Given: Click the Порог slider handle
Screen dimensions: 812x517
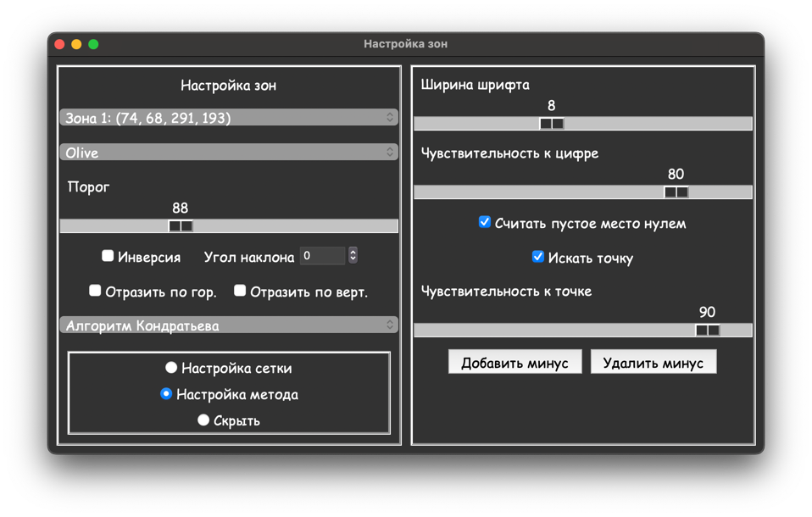Looking at the screenshot, I should pyautogui.click(x=181, y=226).
